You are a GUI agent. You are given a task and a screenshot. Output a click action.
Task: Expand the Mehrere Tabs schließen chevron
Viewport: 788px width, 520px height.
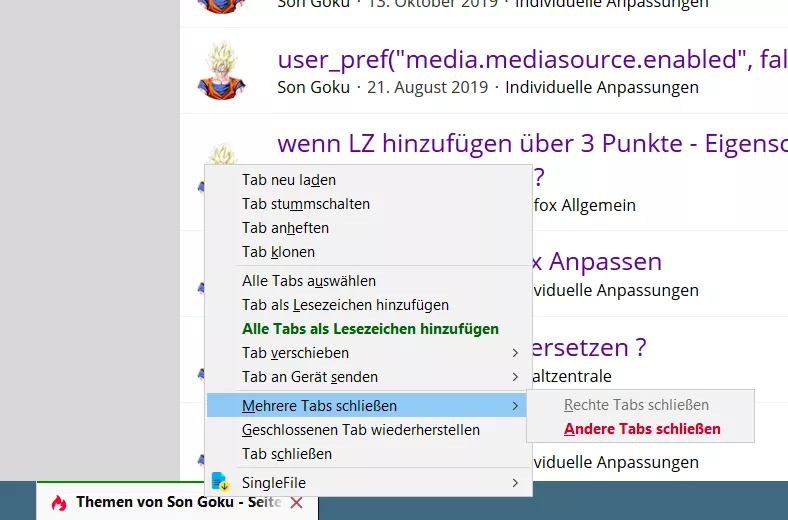point(515,405)
